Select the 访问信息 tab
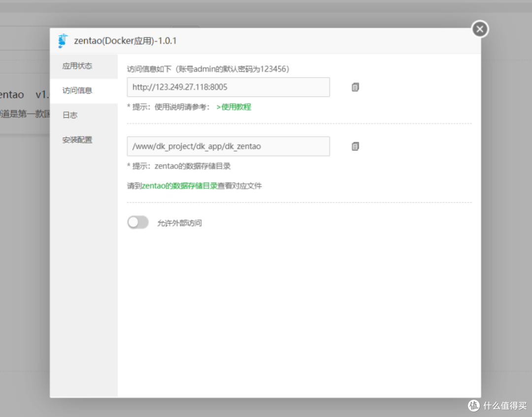 tap(84, 91)
